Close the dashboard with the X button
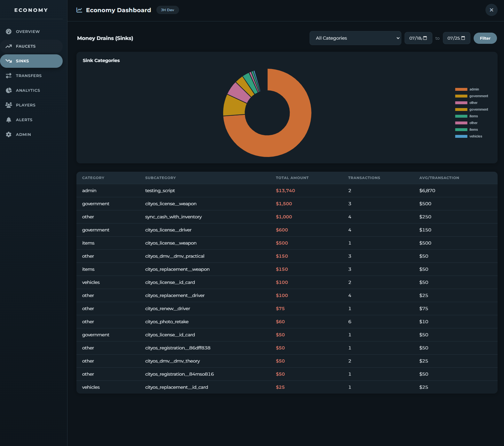The image size is (504, 446). (x=492, y=10)
